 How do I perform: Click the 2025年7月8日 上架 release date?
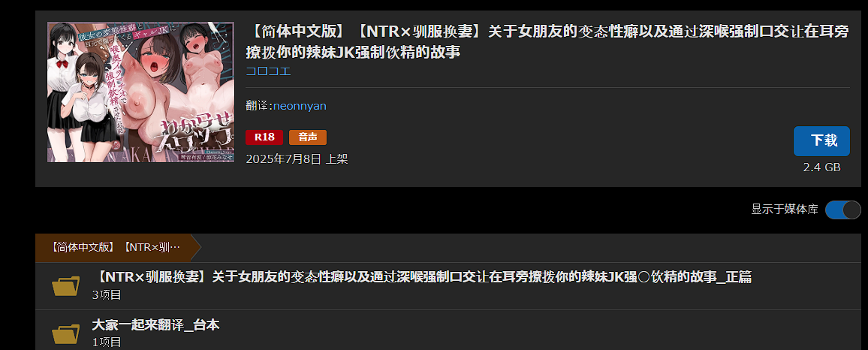[297, 159]
